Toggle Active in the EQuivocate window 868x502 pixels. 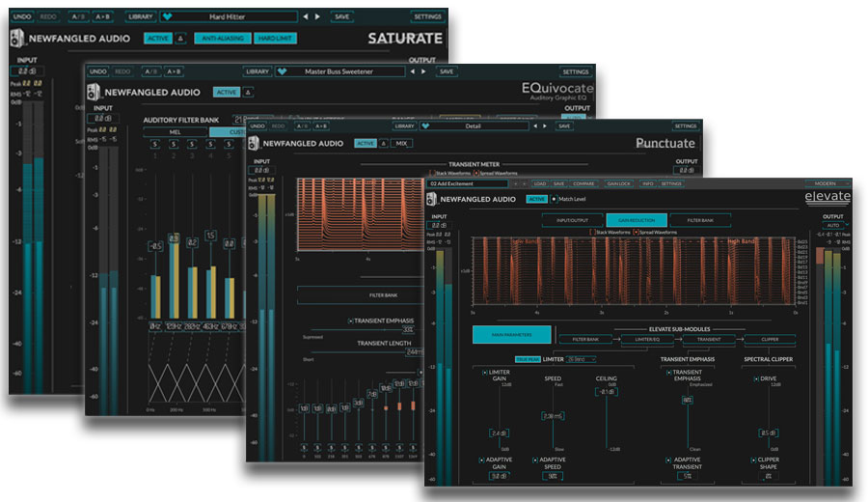coord(227,92)
